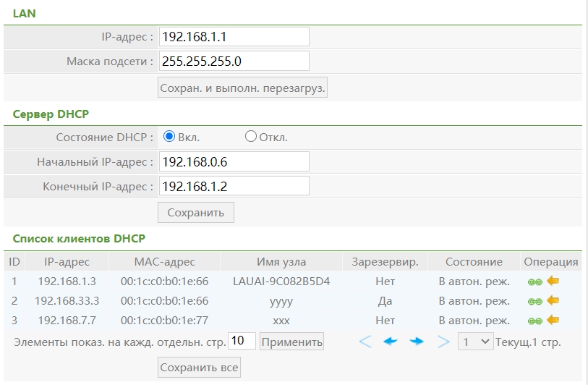
Task: Click the Имя узла column header
Action: [x=281, y=261]
